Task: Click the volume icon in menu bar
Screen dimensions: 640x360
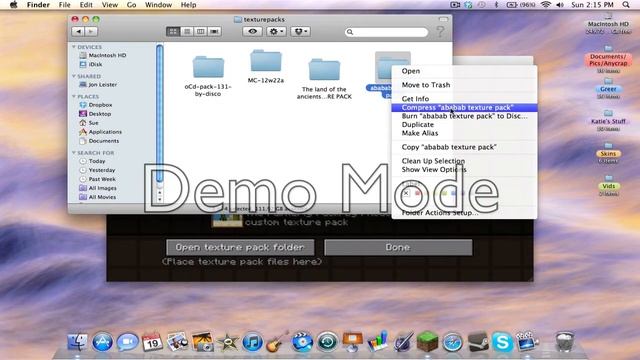Action: pyautogui.click(x=560, y=5)
